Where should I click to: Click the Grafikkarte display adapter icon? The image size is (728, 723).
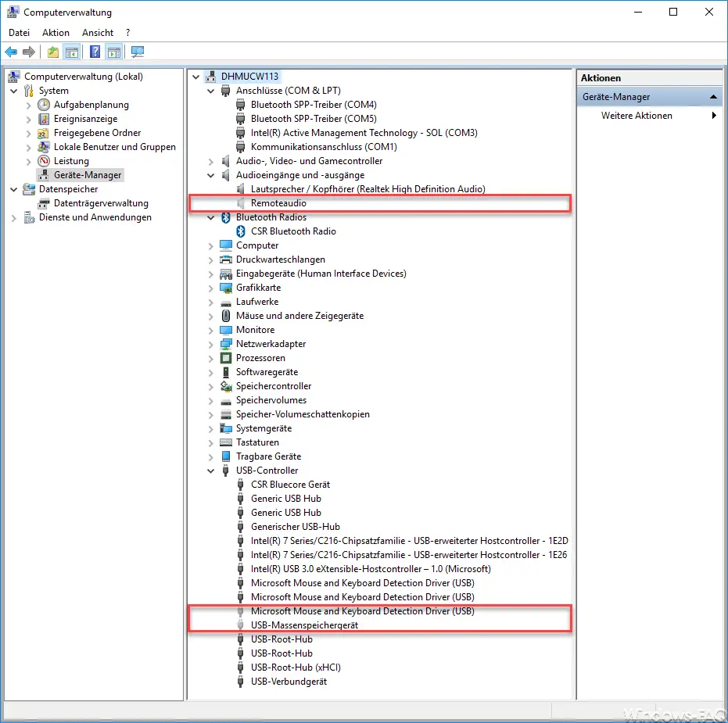pyautogui.click(x=226, y=288)
